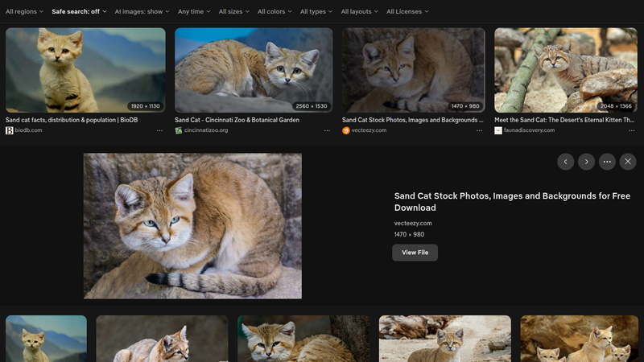
Task: Click the View File button
Action: 415,253
